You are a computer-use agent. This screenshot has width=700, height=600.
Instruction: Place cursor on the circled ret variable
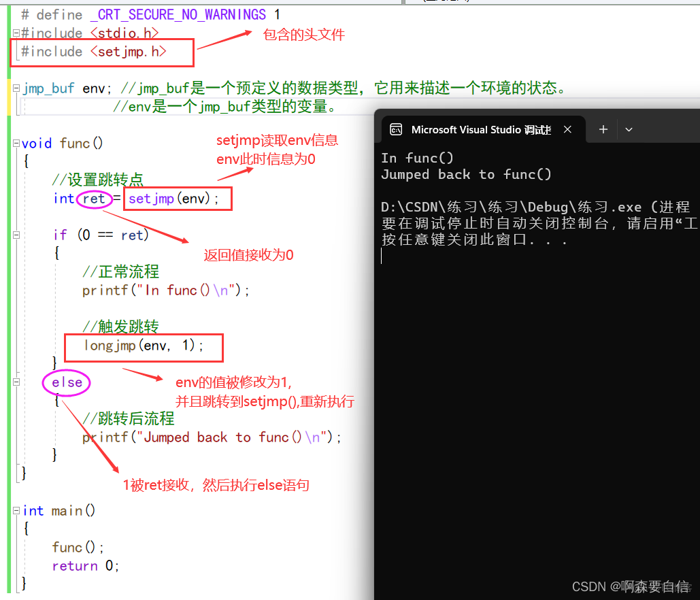point(94,199)
